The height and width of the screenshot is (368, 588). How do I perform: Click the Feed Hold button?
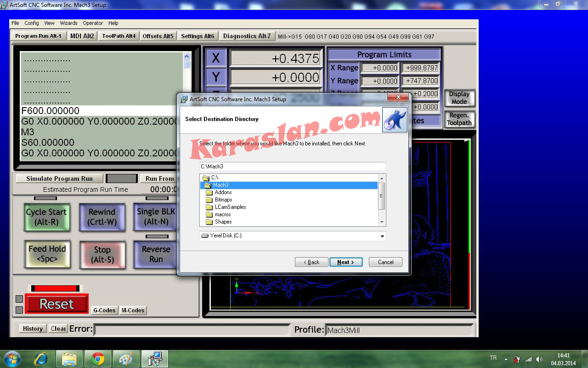click(47, 254)
